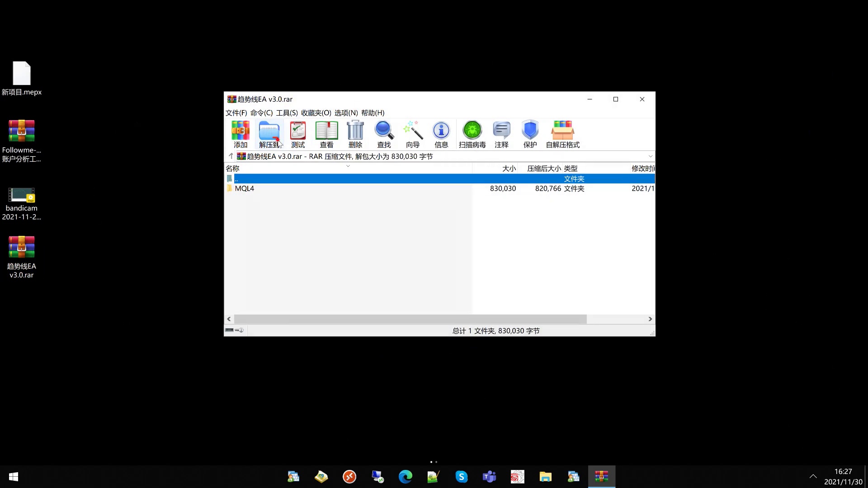Expand the address bar path dropdown
The width and height of the screenshot is (868, 488).
651,156
